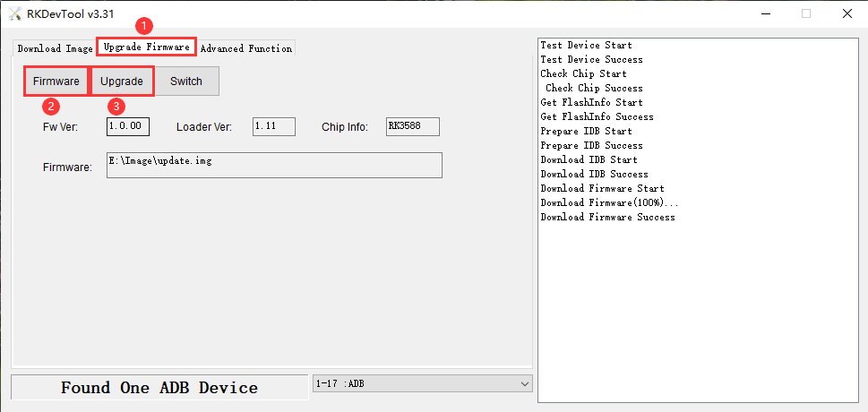Viewport: 868px width, 412px height.
Task: Select the Advanced Function tab
Action: point(245,48)
